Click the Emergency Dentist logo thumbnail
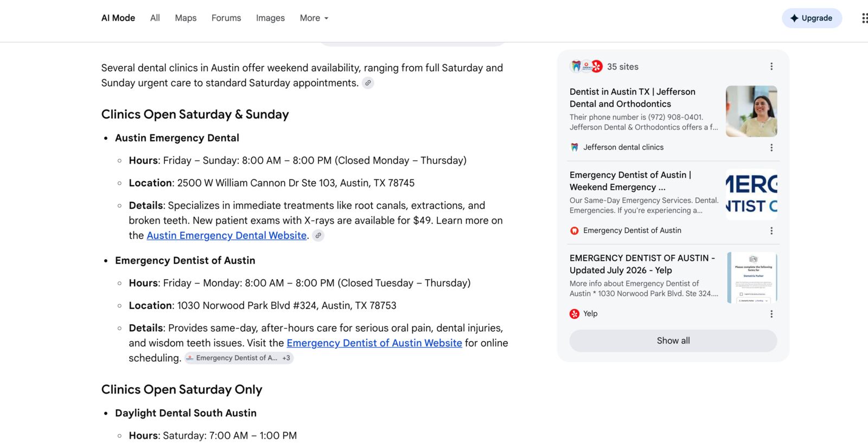The image size is (868, 444). [751, 195]
